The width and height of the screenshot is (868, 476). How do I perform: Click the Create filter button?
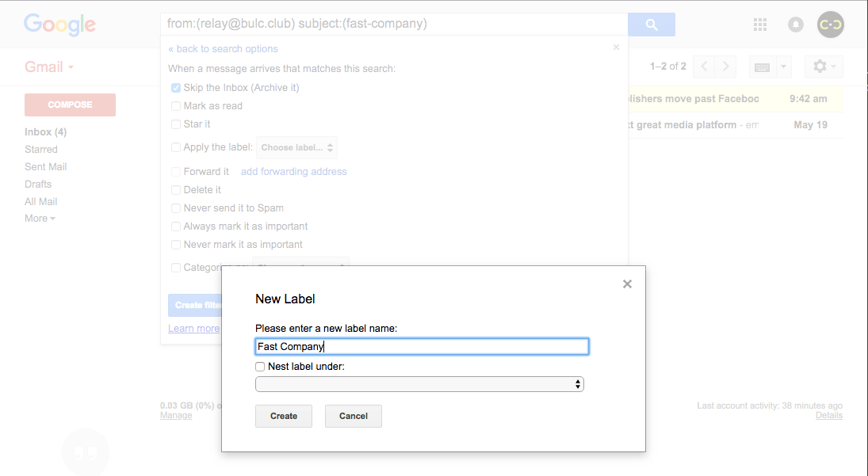coord(196,305)
